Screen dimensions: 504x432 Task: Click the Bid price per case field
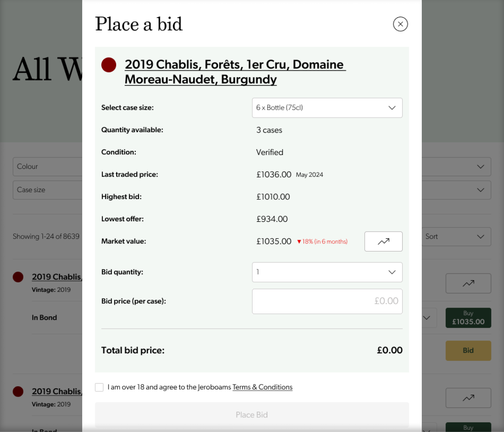[x=327, y=301]
